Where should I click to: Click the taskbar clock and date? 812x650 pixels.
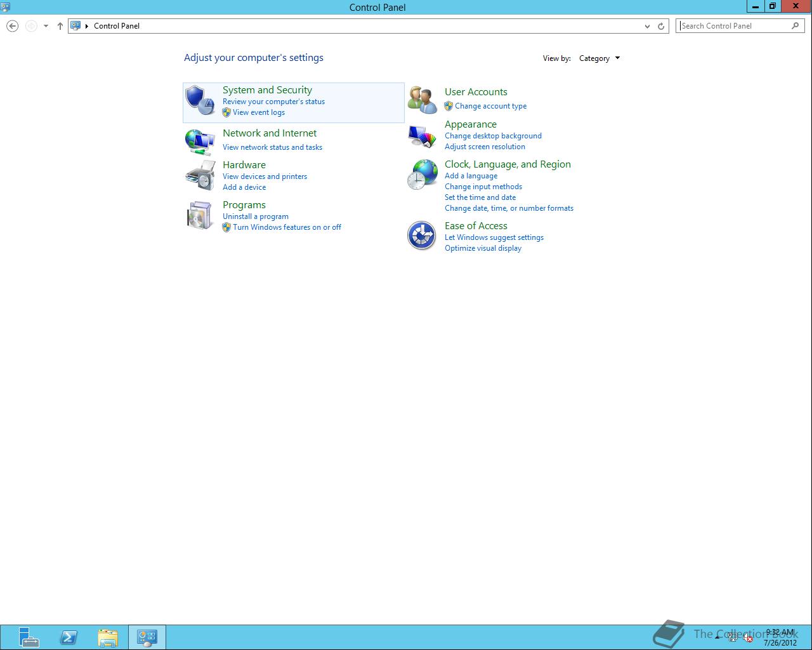(x=780, y=637)
